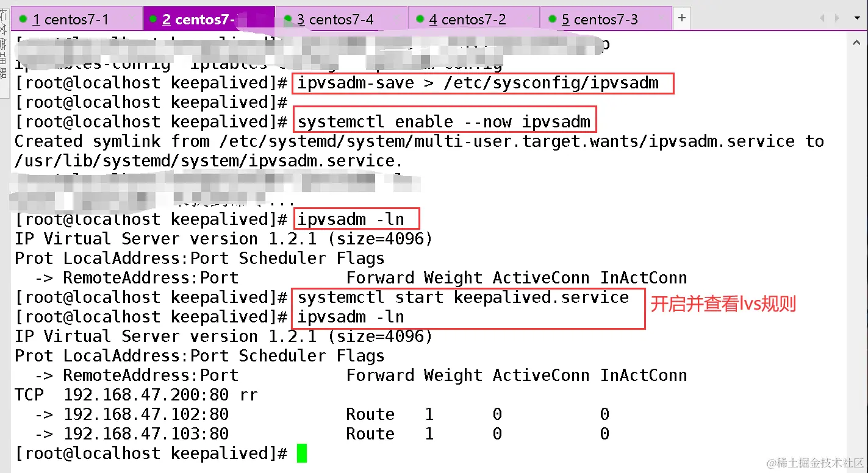Click the green terminal cursor block

click(x=302, y=453)
